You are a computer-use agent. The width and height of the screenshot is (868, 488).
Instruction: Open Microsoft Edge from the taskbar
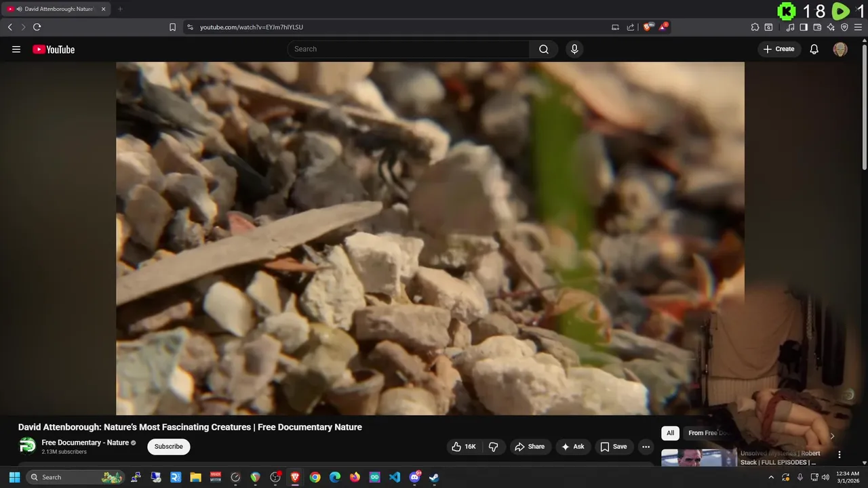pos(335,477)
